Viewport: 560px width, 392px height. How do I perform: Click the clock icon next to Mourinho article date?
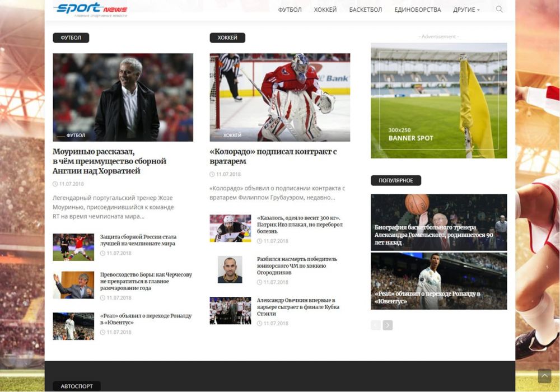pyautogui.click(x=55, y=184)
